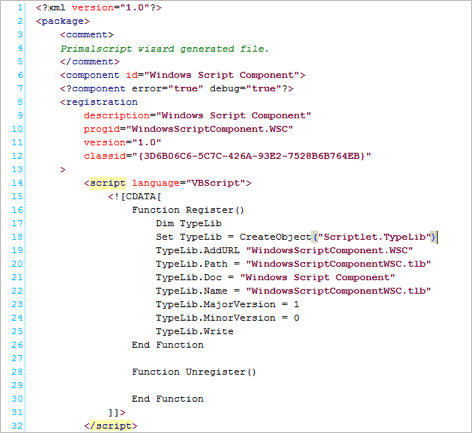This screenshot has height=433, width=472.
Task: Click the CDATA closing ]]> marker
Action: 117,412
